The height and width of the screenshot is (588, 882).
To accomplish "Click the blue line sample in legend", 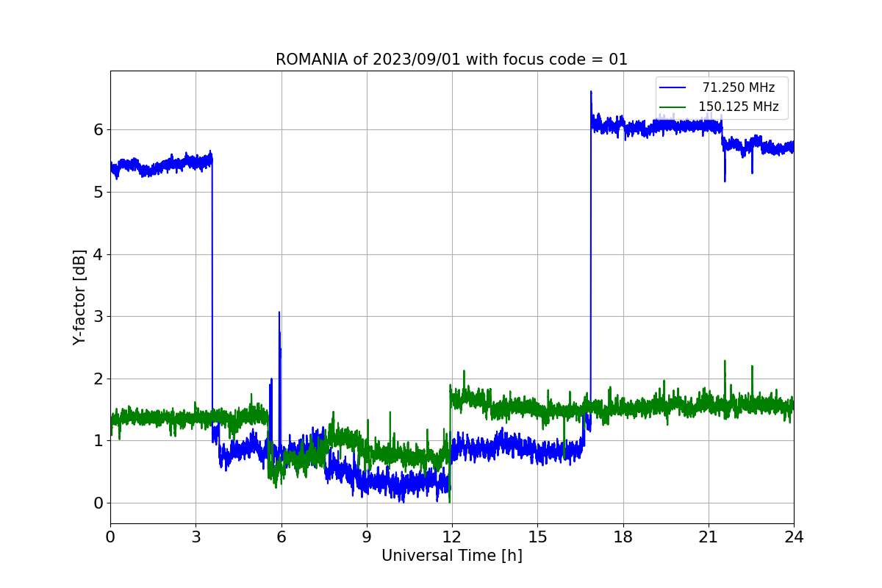I will point(673,88).
